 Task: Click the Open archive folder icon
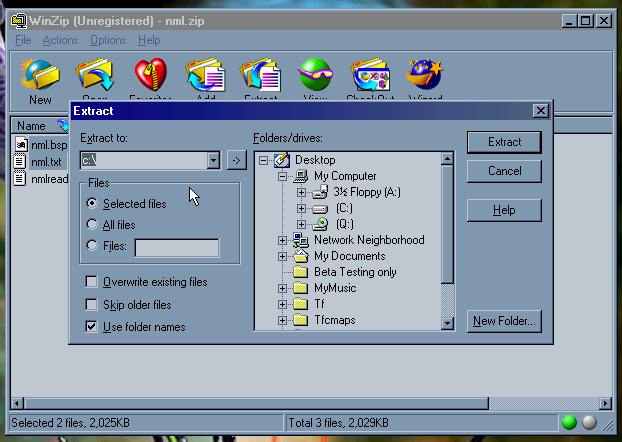pos(95,74)
